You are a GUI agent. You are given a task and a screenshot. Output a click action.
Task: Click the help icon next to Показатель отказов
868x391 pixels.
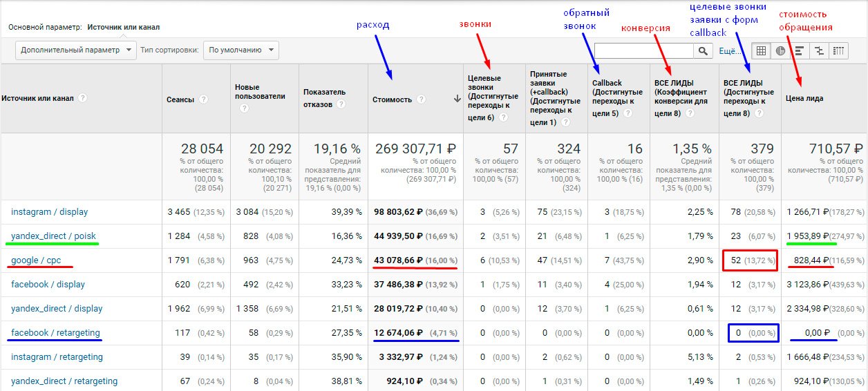[x=341, y=104]
